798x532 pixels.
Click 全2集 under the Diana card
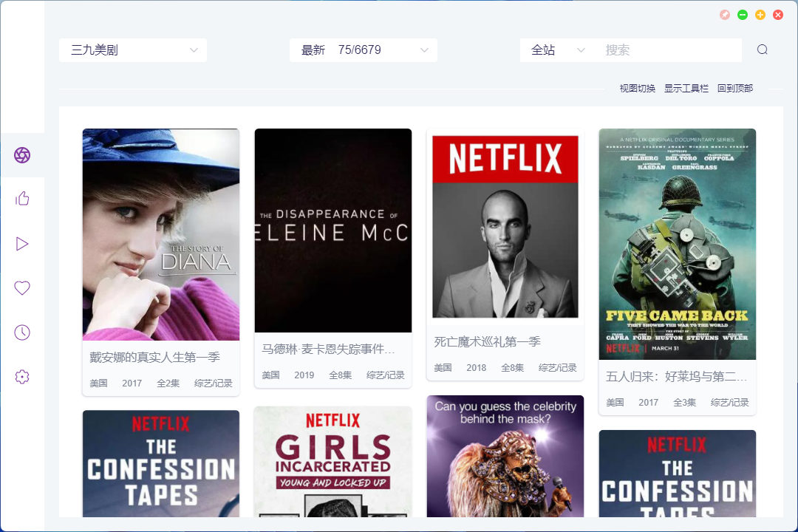[x=168, y=383]
